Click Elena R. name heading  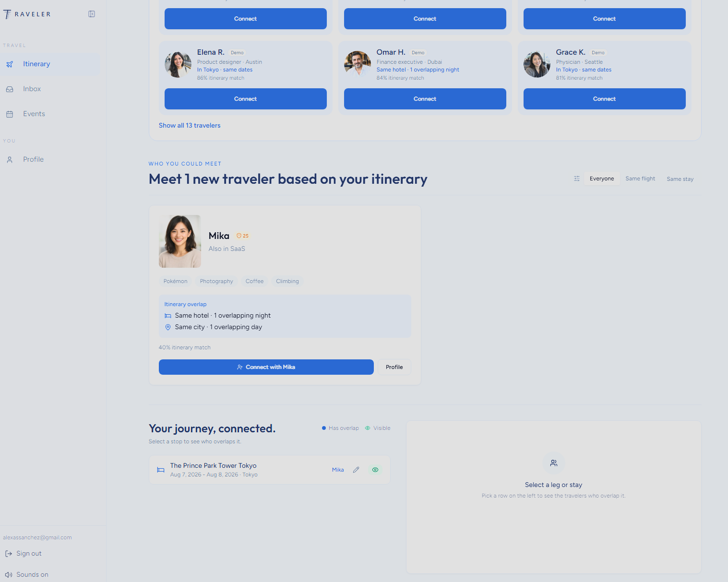(211, 52)
